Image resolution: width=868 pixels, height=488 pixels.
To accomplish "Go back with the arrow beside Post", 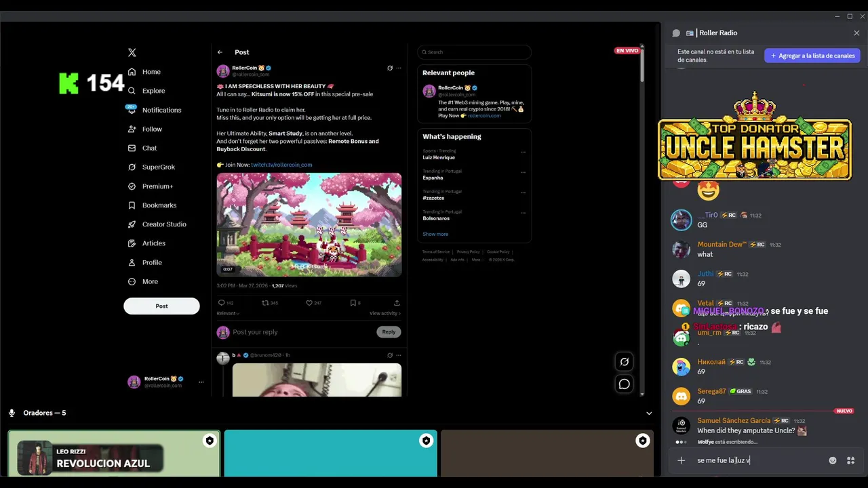I will pyautogui.click(x=220, y=52).
